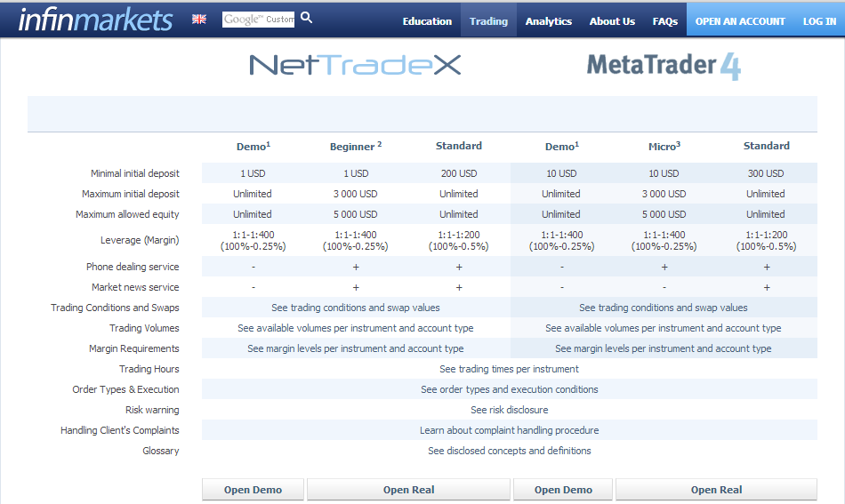Image resolution: width=845 pixels, height=504 pixels.
Task: Click the search magnifier icon
Action: (306, 18)
